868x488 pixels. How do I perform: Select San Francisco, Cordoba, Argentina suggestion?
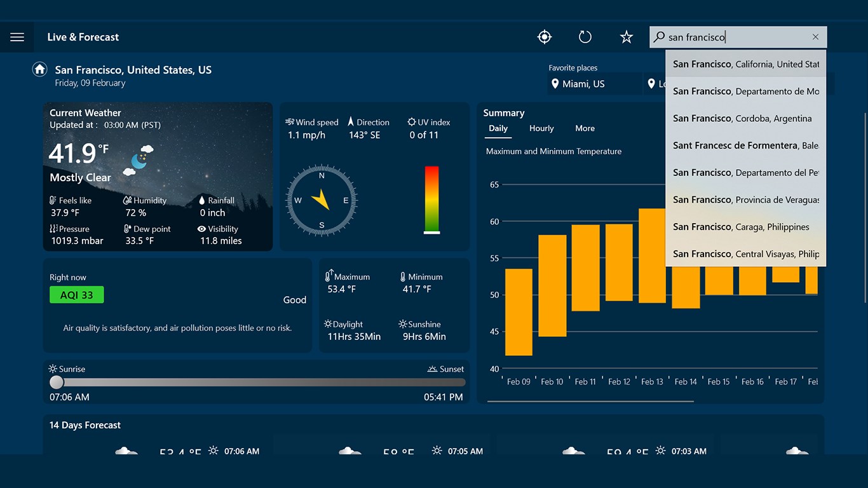(743, 118)
